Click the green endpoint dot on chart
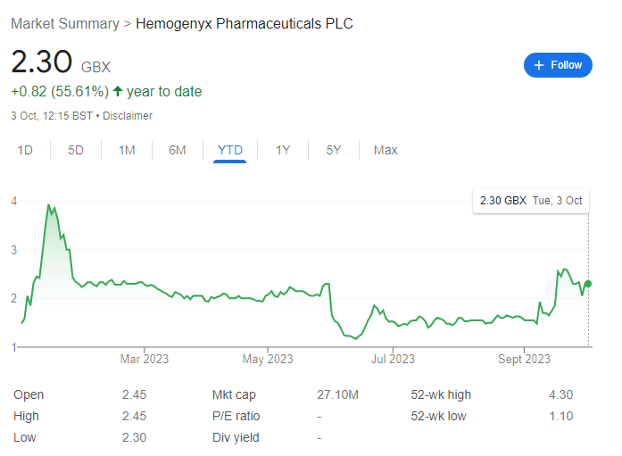Image resolution: width=622 pixels, height=456 pixels. (588, 284)
